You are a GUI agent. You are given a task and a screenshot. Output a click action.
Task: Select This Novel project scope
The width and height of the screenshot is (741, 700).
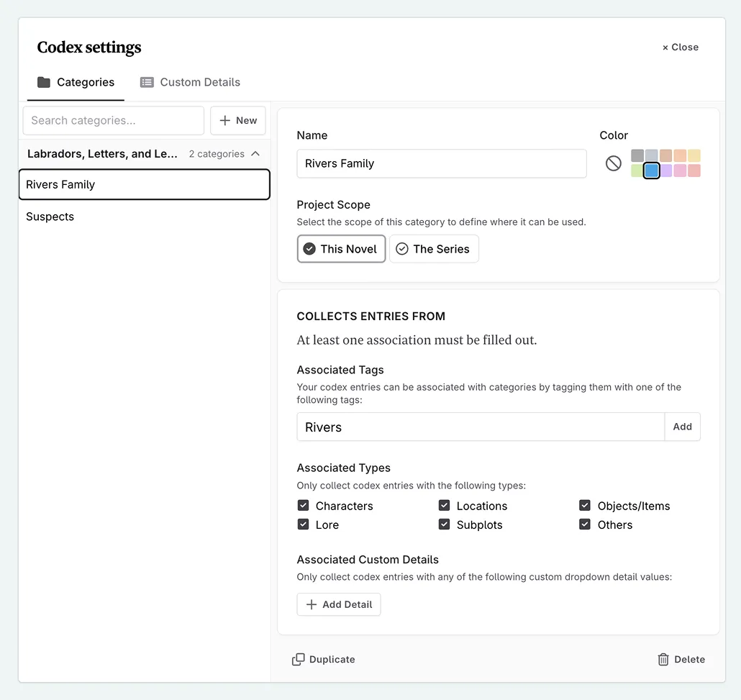[x=341, y=248]
